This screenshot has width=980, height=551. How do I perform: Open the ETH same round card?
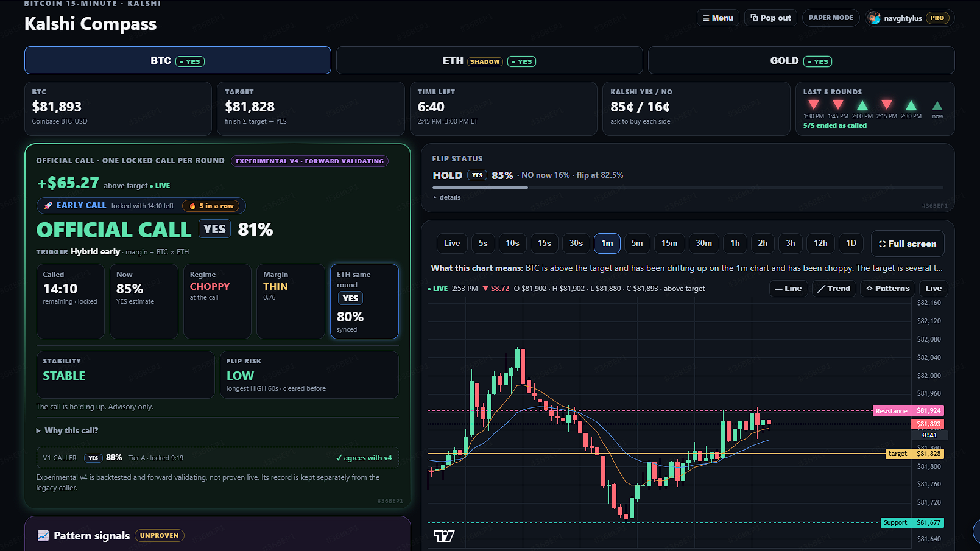point(364,301)
